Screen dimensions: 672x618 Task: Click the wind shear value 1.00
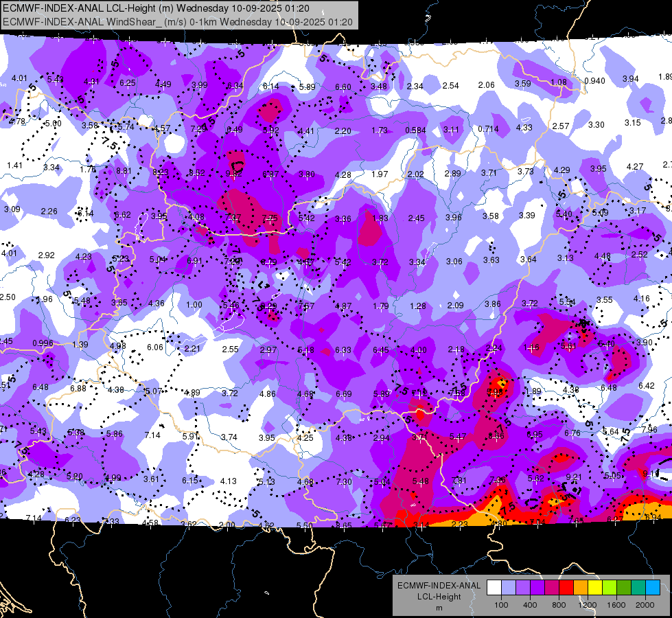tap(194, 304)
